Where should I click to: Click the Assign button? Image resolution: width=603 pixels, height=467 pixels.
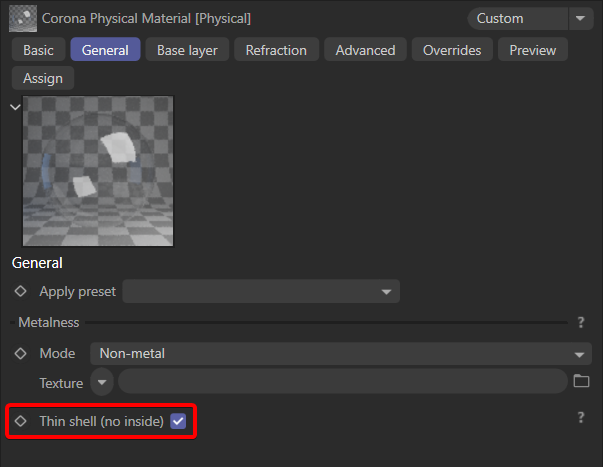click(43, 78)
